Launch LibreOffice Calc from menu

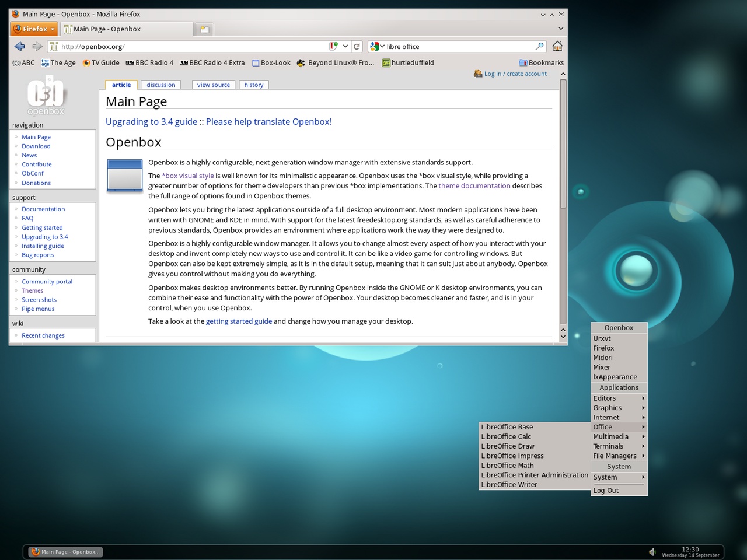pyautogui.click(x=535, y=437)
